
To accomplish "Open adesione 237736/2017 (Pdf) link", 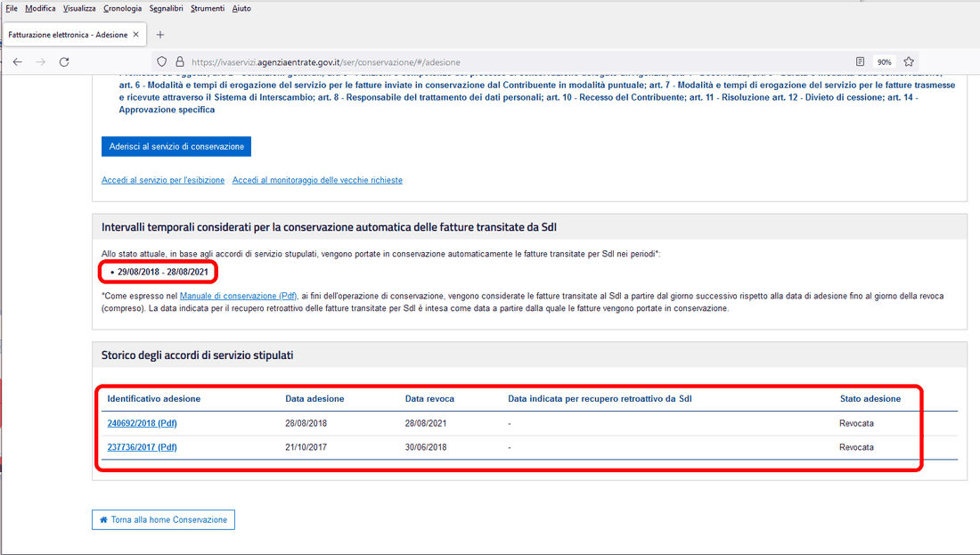I will (x=142, y=447).
